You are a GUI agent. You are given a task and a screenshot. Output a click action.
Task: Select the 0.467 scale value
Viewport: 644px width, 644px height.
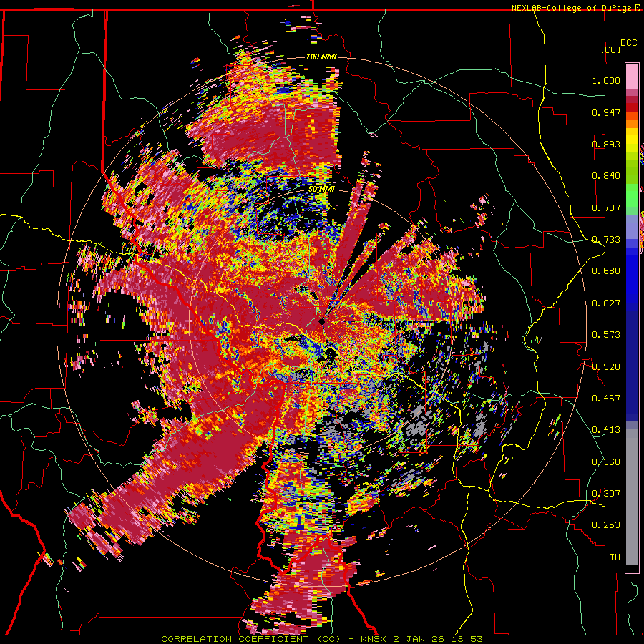pos(606,399)
